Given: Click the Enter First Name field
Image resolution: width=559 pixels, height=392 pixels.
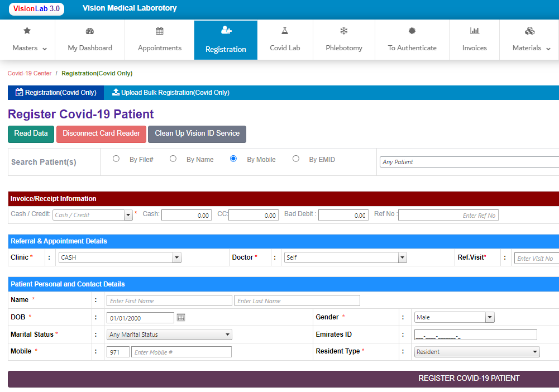Looking at the screenshot, I should click(x=169, y=300).
